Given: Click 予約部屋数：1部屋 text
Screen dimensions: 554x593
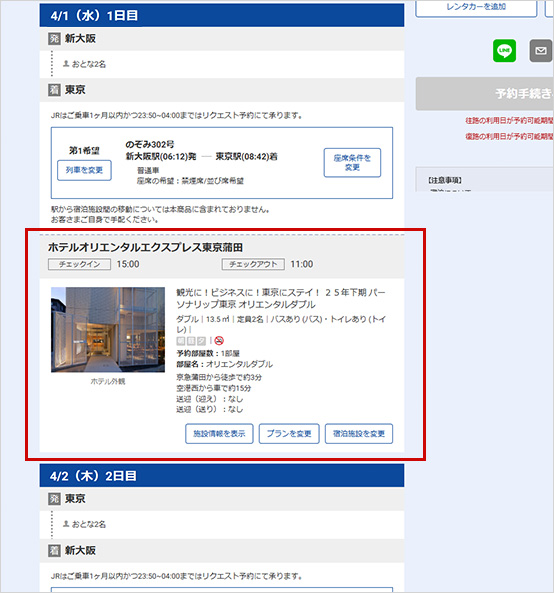Looking at the screenshot, I should (208, 353).
